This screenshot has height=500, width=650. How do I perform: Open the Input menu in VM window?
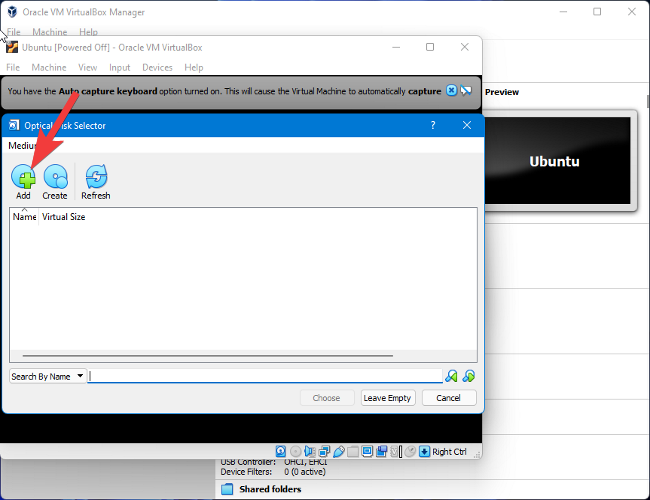120,67
